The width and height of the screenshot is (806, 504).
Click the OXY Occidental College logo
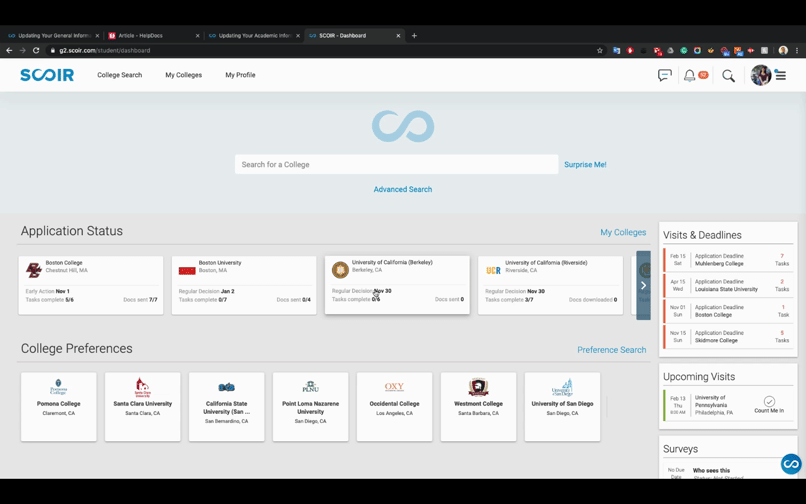(x=394, y=387)
